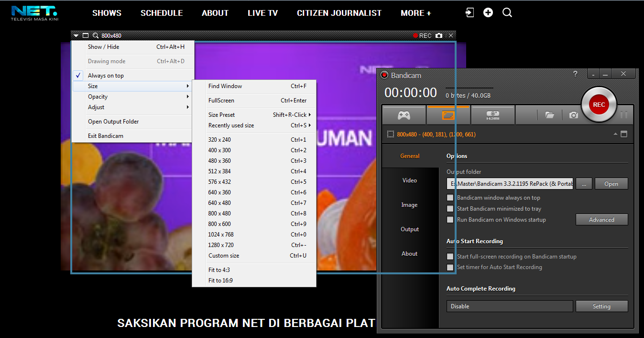This screenshot has height=338, width=644.
Task: Click browse '...' button for output folder
Action: 584,184
